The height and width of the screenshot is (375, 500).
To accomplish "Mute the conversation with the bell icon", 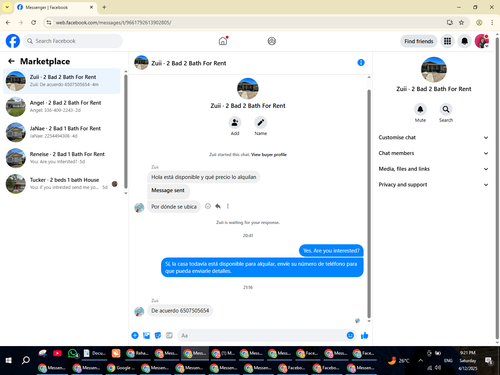I will pyautogui.click(x=420, y=109).
